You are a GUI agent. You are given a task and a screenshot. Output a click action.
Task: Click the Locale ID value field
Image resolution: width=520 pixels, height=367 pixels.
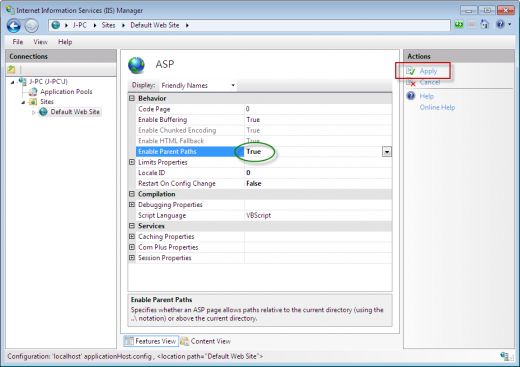(x=318, y=173)
